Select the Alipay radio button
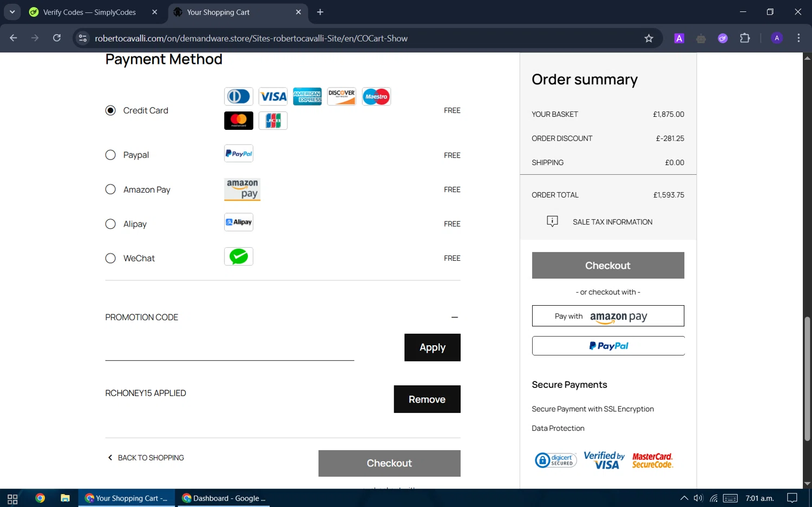The width and height of the screenshot is (812, 507). pyautogui.click(x=110, y=224)
